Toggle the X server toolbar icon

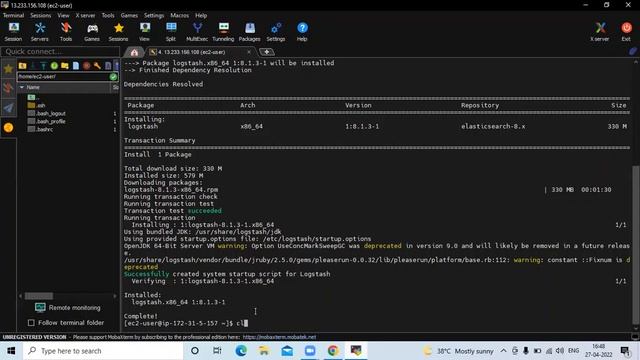tap(600, 32)
